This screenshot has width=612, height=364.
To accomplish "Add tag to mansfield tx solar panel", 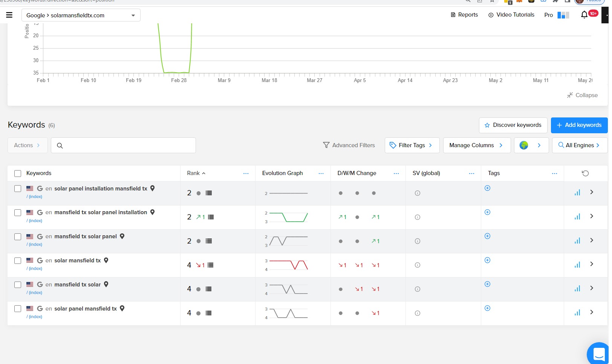I will click(487, 236).
